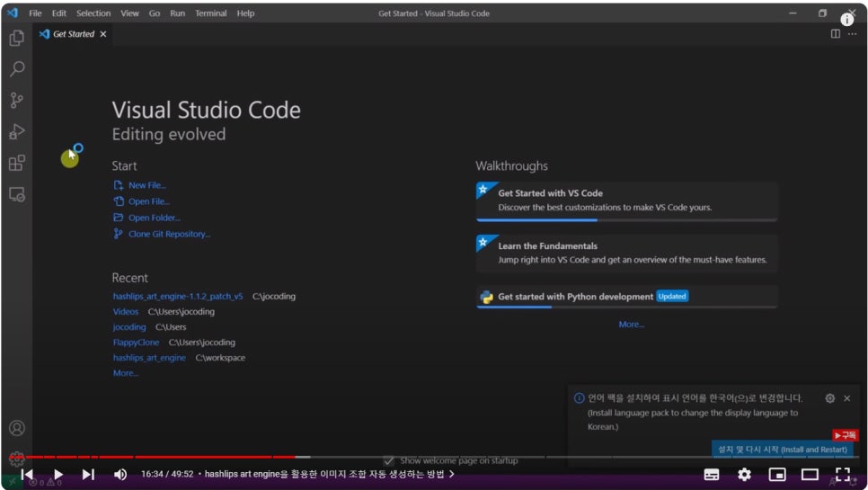Enter fullscreen video mode
The image size is (868, 490).
[x=843, y=475]
